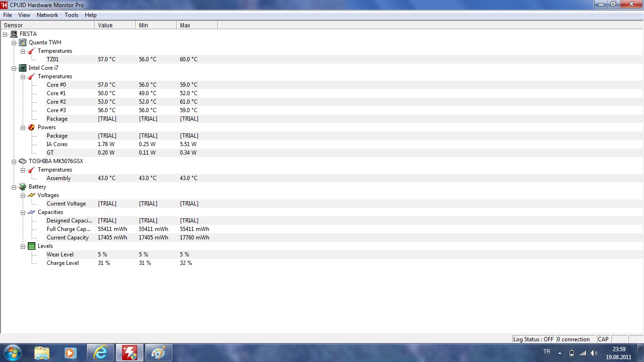Screen dimensions: 644x362
Task: Click the Battery node icon
Action: (23, 187)
